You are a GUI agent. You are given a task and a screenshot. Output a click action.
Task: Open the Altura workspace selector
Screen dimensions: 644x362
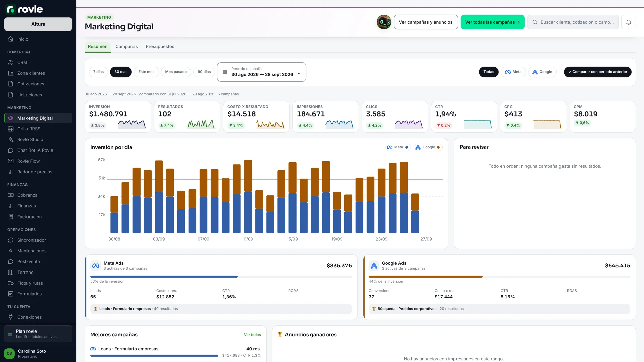coord(38,24)
